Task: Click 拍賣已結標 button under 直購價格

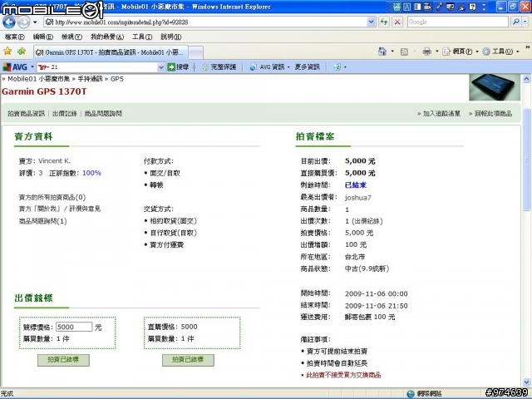Action: tap(188, 360)
